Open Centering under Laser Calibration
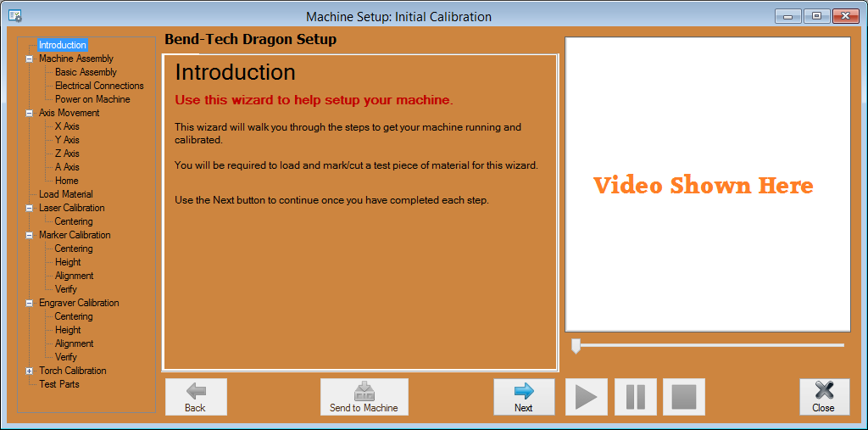The width and height of the screenshot is (868, 430). click(74, 221)
